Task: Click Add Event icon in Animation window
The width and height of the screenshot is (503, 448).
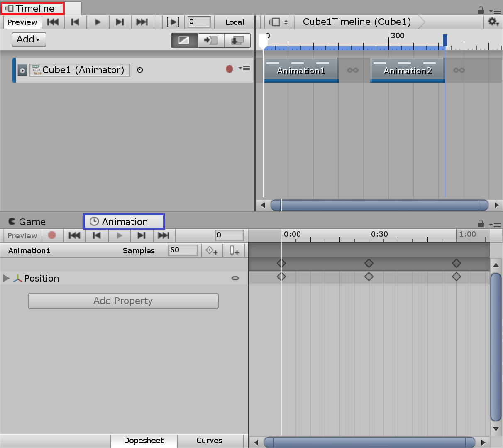Action: (234, 250)
